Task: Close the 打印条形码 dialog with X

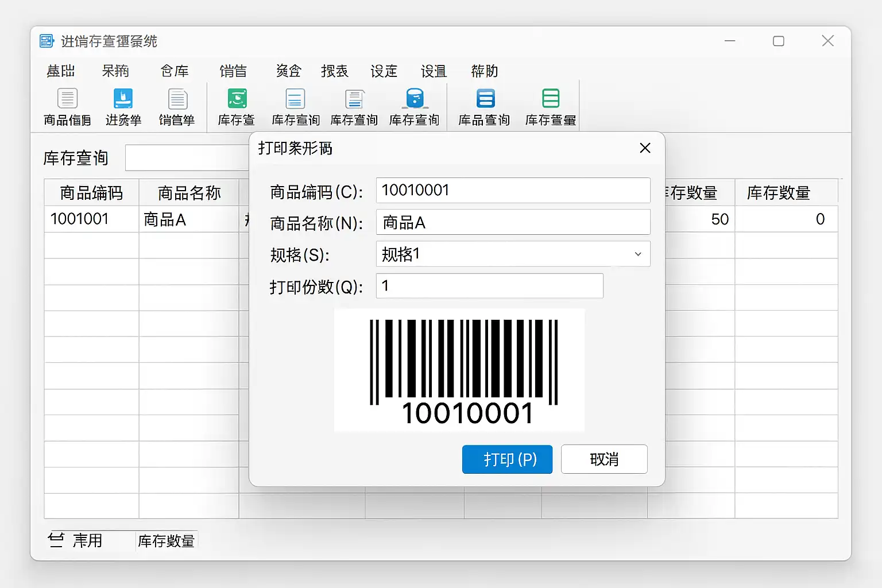Action: click(645, 148)
